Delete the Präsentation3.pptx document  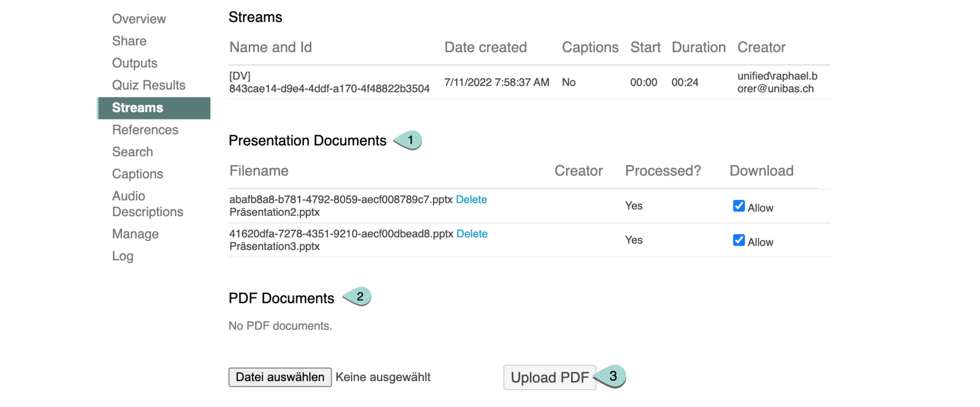coord(472,234)
